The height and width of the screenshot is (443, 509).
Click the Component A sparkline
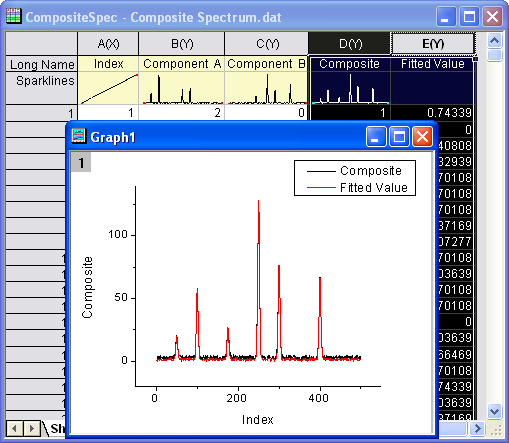(x=182, y=88)
